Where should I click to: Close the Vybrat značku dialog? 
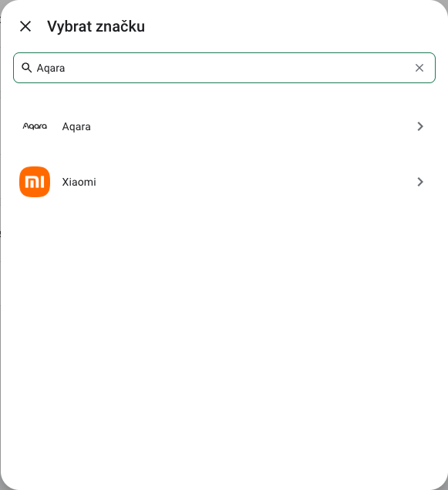point(25,26)
